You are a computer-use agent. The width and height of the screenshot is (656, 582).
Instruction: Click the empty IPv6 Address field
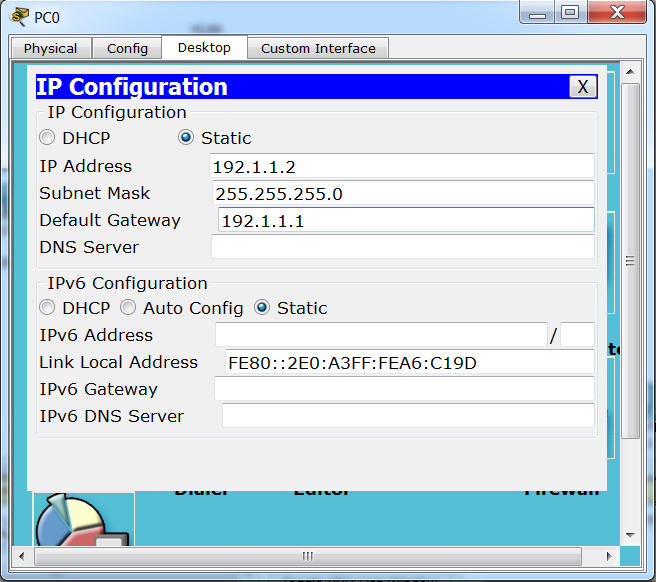pyautogui.click(x=381, y=335)
